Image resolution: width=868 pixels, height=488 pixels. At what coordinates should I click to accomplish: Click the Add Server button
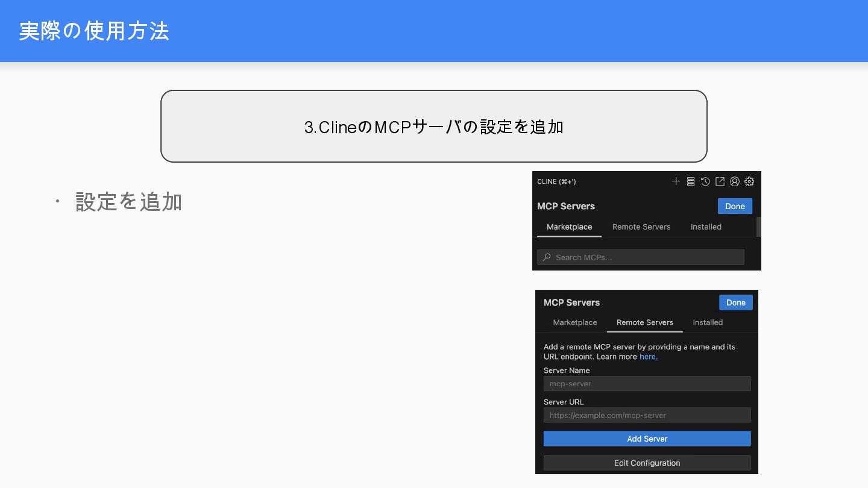click(x=647, y=439)
